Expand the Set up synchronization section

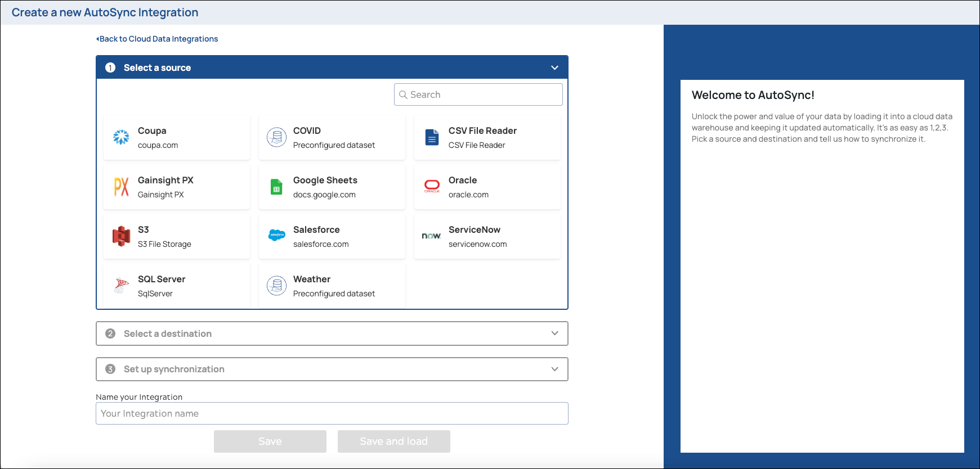pyautogui.click(x=554, y=369)
